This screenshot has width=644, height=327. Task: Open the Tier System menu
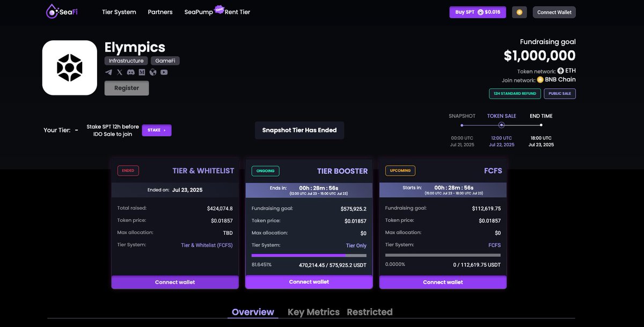(x=119, y=12)
